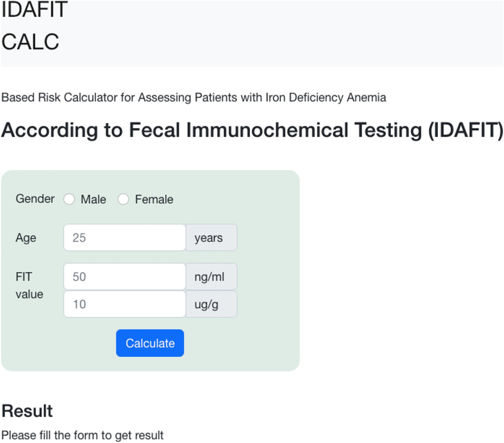The image size is (504, 443).
Task: Click the "Male" option label text
Action: click(x=93, y=199)
